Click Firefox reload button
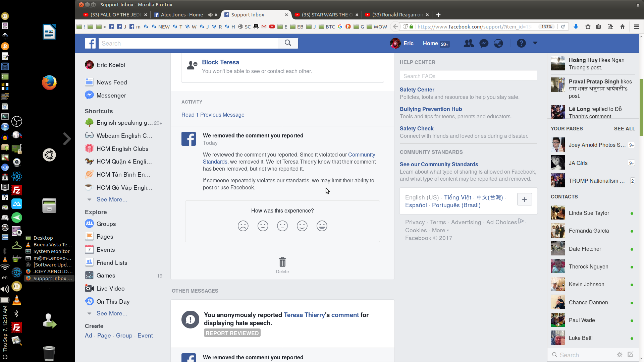 pos(563,26)
